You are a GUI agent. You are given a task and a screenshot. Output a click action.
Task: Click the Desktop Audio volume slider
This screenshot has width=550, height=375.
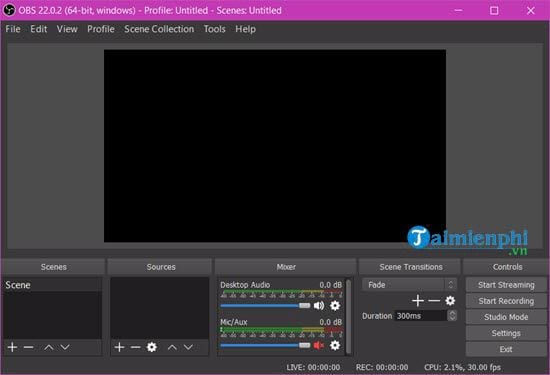265,306
